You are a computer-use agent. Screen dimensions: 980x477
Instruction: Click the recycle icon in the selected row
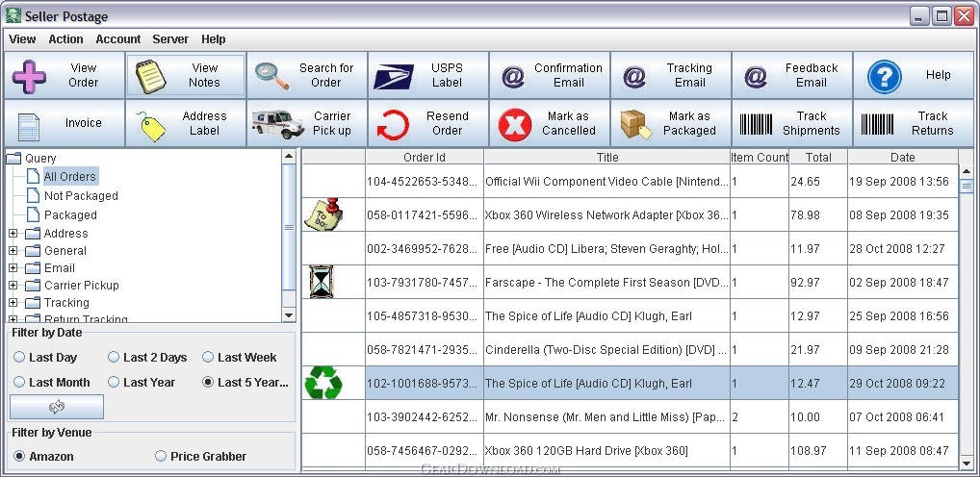[x=323, y=383]
